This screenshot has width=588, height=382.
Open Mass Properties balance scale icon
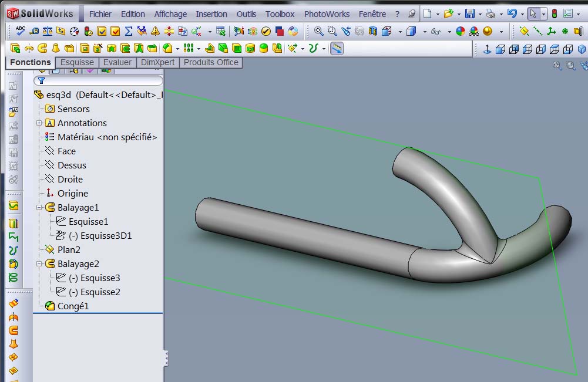[48, 32]
